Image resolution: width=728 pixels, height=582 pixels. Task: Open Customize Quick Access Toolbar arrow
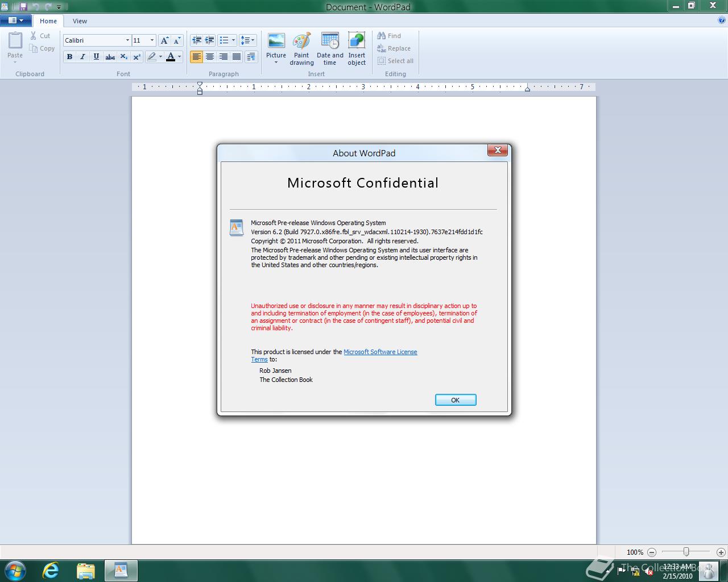[x=59, y=7]
